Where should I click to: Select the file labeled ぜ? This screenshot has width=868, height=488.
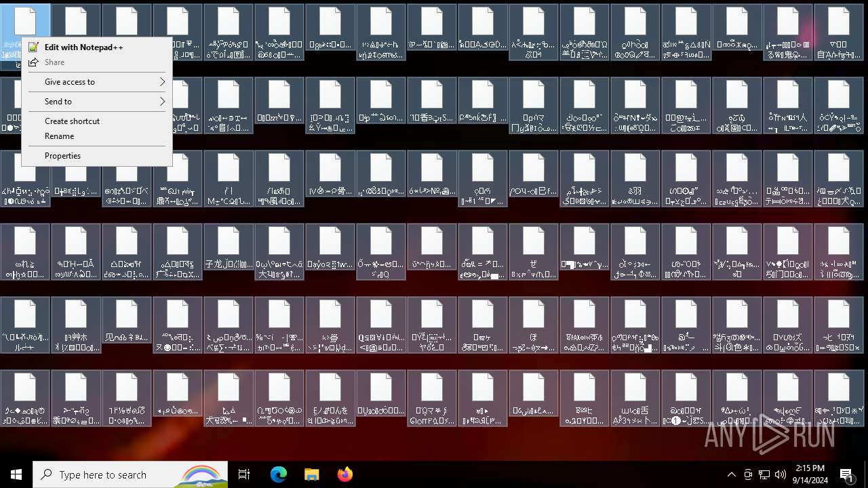(x=534, y=252)
